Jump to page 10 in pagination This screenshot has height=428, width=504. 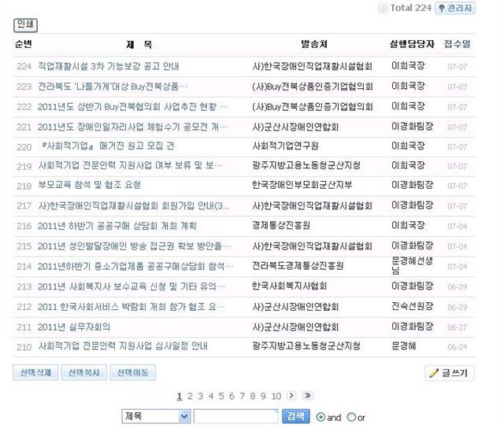pyautogui.click(x=276, y=396)
